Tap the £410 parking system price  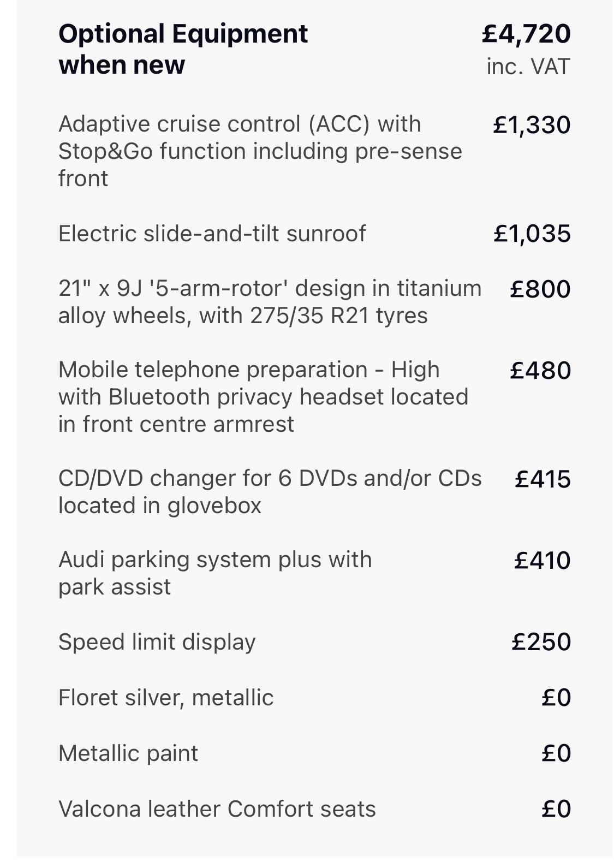(x=543, y=561)
